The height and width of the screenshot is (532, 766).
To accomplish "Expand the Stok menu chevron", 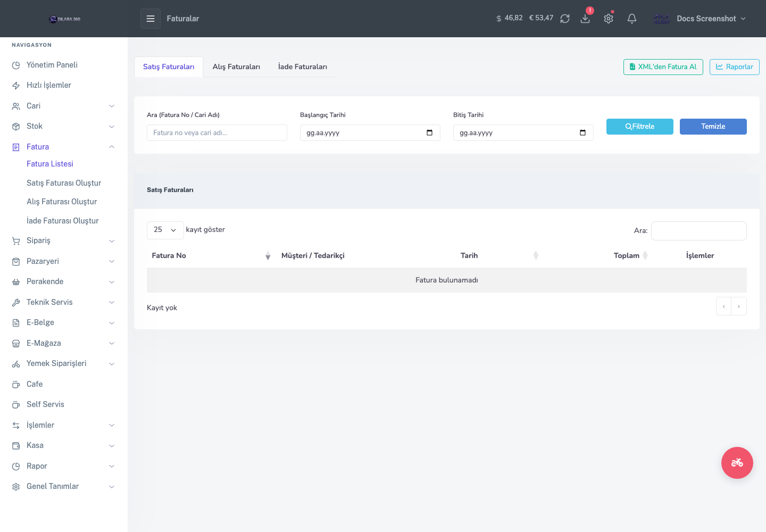I will (x=112, y=127).
